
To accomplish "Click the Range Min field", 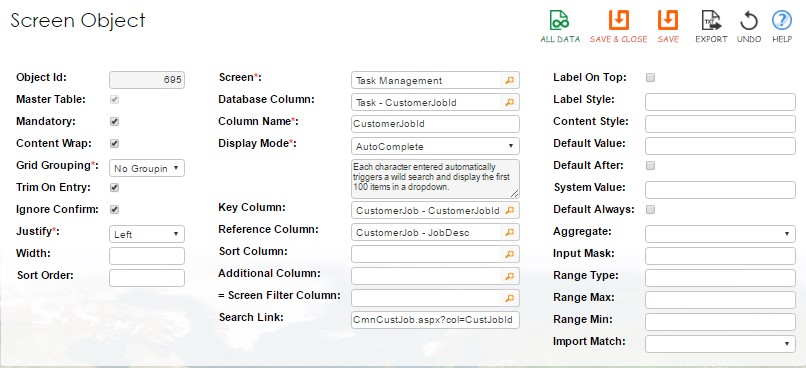I will tap(720, 322).
